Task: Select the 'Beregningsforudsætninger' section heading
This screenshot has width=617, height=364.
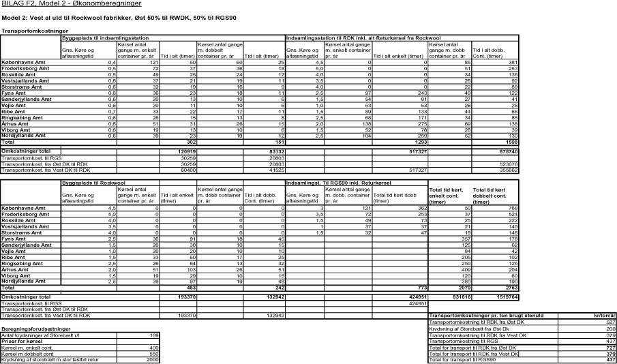Action: point(35,327)
